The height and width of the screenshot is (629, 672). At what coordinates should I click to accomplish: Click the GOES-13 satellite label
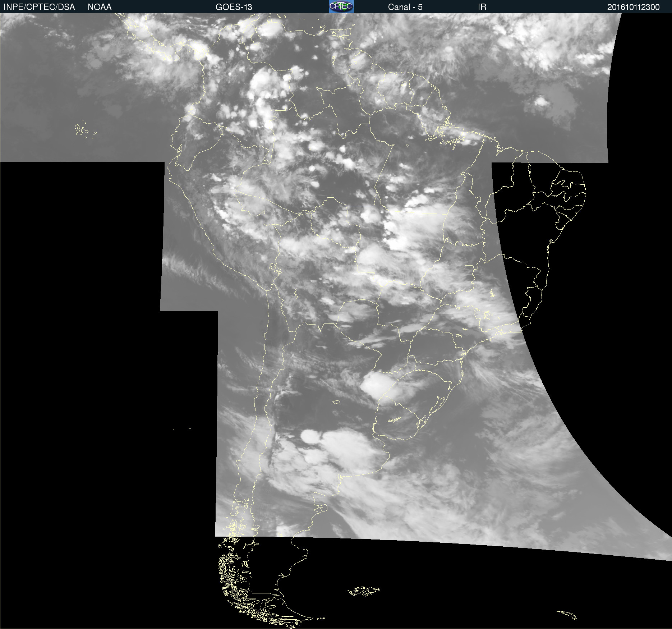click(234, 7)
